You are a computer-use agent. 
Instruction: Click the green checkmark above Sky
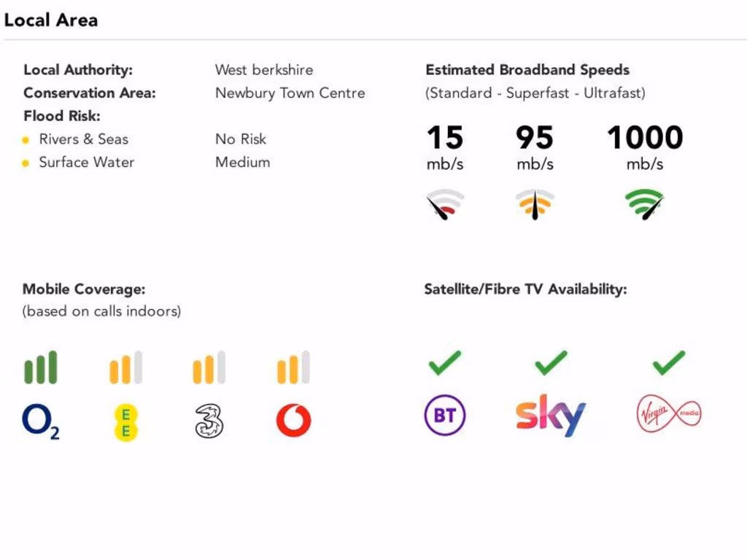(551, 362)
